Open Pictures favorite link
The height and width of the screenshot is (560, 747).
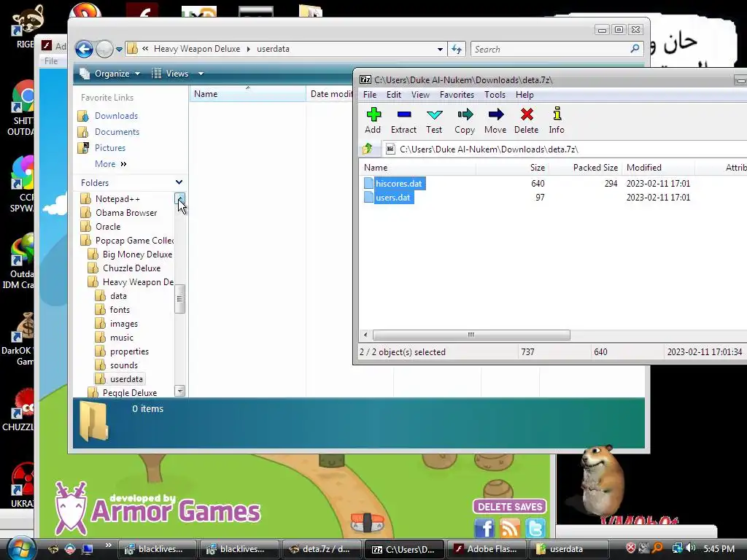pos(110,148)
